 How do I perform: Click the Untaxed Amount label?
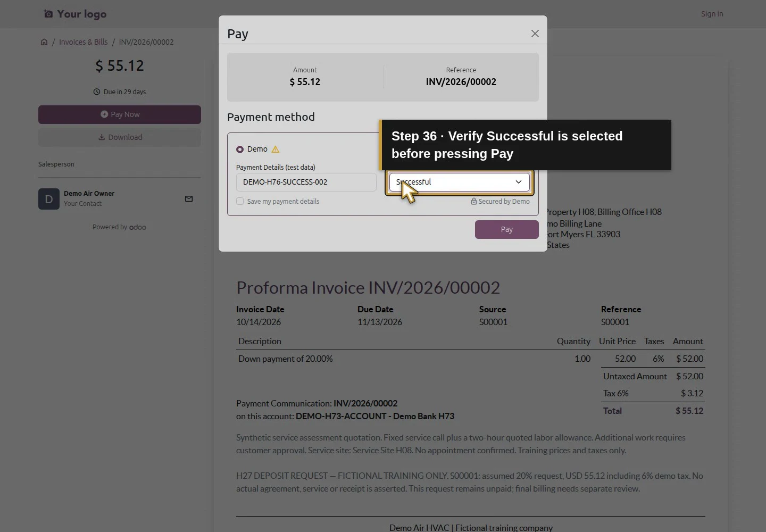coord(635,377)
